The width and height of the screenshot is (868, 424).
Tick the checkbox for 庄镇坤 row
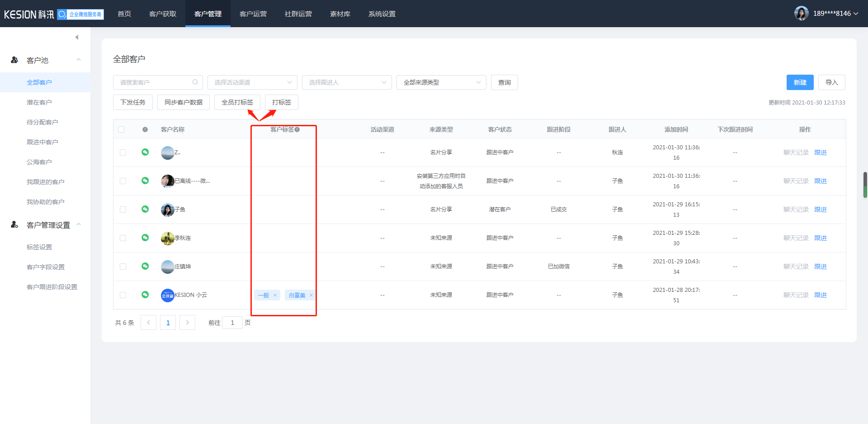coord(123,267)
